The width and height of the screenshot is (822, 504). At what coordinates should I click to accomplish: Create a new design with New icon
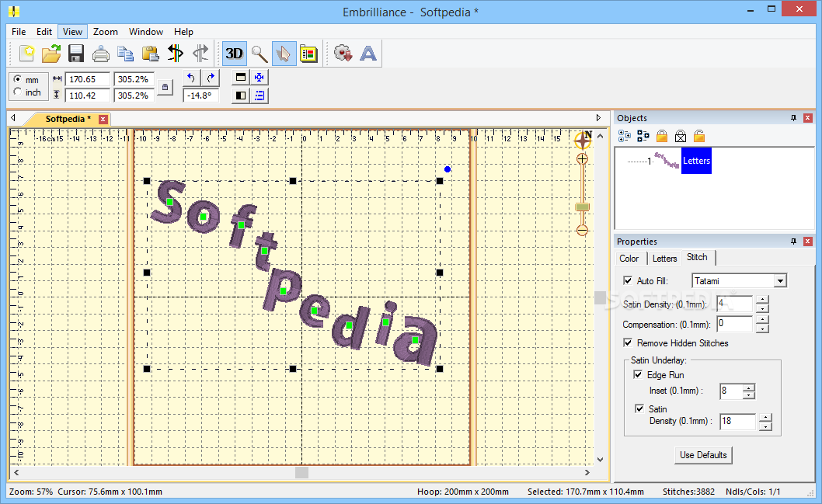click(x=26, y=54)
